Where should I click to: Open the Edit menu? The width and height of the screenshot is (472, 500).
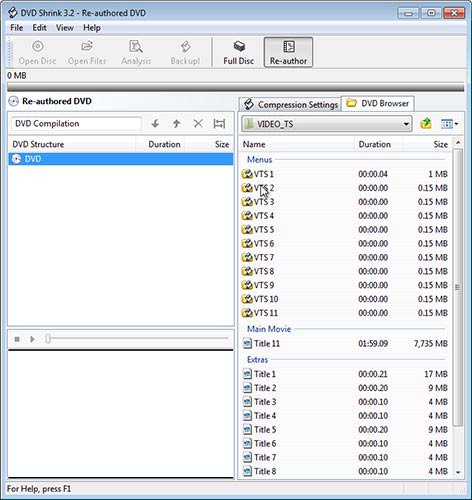coord(39,28)
